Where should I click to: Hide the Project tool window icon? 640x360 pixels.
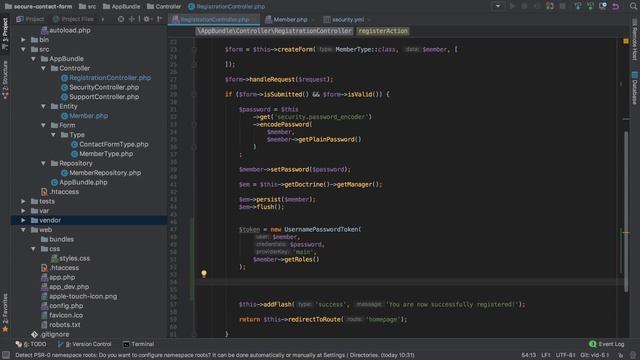click(160, 19)
